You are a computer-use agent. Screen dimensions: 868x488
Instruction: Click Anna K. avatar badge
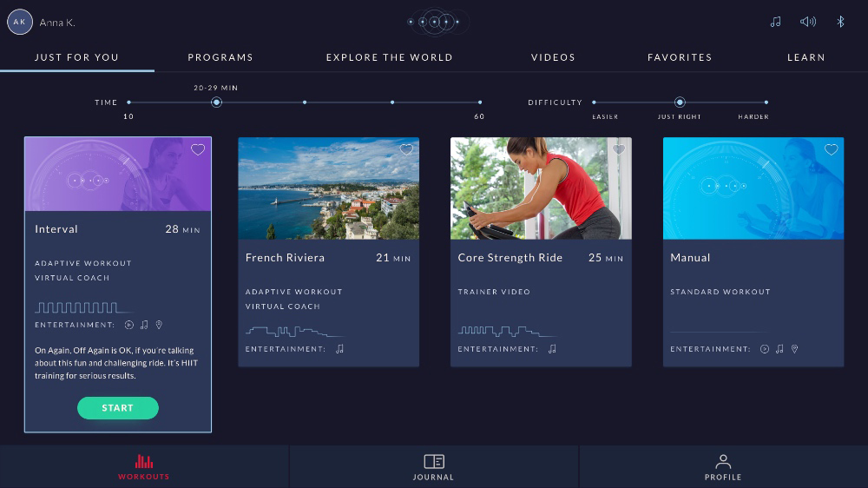pos(20,22)
